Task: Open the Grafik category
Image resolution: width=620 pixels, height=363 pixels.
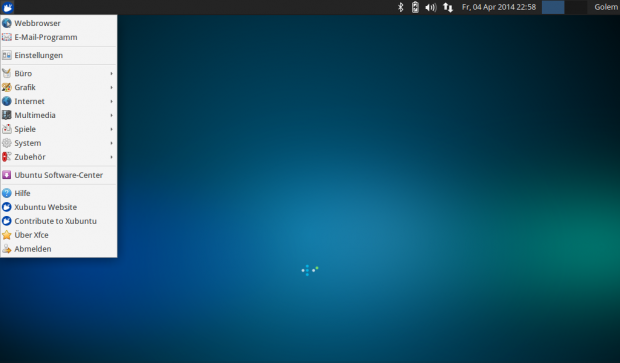Action: tap(59, 87)
